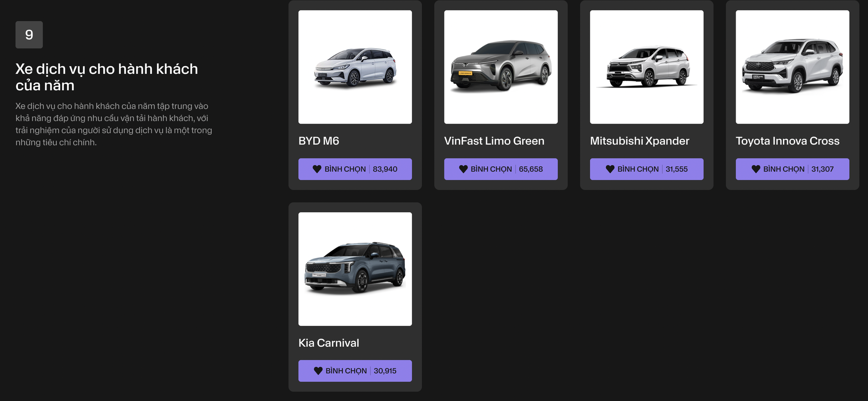Vote BÌNH CHỌN for Kia Carnival

point(355,371)
